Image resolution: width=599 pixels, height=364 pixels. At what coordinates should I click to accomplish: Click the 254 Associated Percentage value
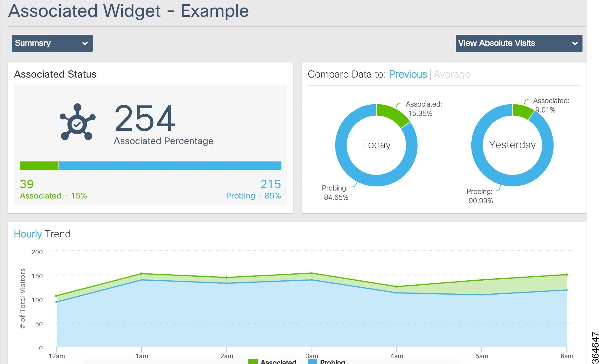click(x=145, y=119)
